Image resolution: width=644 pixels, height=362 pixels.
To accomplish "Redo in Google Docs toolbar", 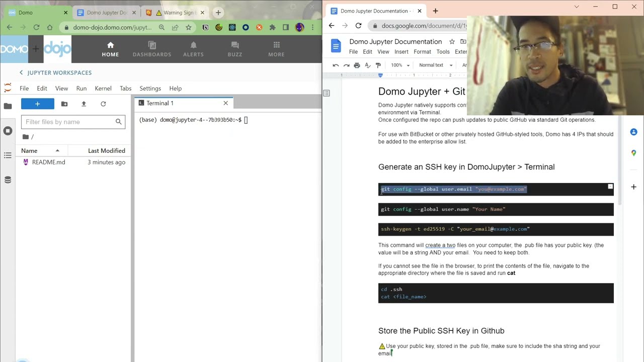I will pyautogui.click(x=346, y=65).
